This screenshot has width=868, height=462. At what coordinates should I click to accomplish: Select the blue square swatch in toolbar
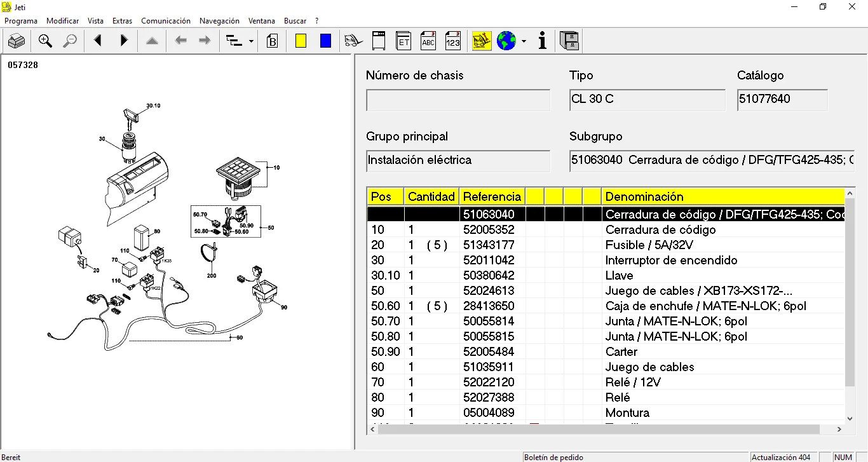(x=325, y=41)
